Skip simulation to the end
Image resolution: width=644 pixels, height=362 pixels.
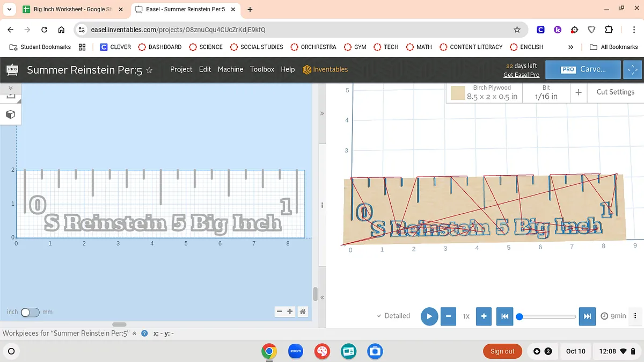coord(587,316)
